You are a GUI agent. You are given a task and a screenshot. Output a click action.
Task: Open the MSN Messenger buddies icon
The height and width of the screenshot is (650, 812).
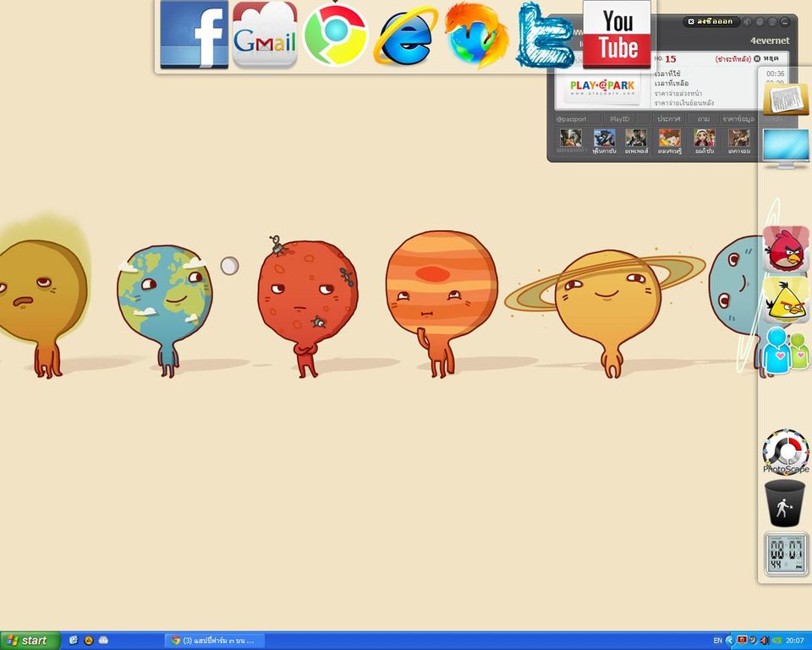point(786,350)
